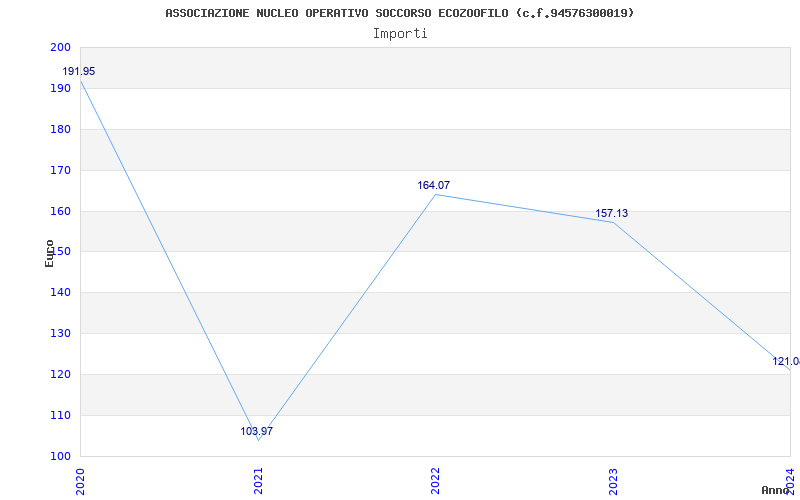Click the 140 y-axis tick label
The image size is (800, 500).
click(60, 292)
